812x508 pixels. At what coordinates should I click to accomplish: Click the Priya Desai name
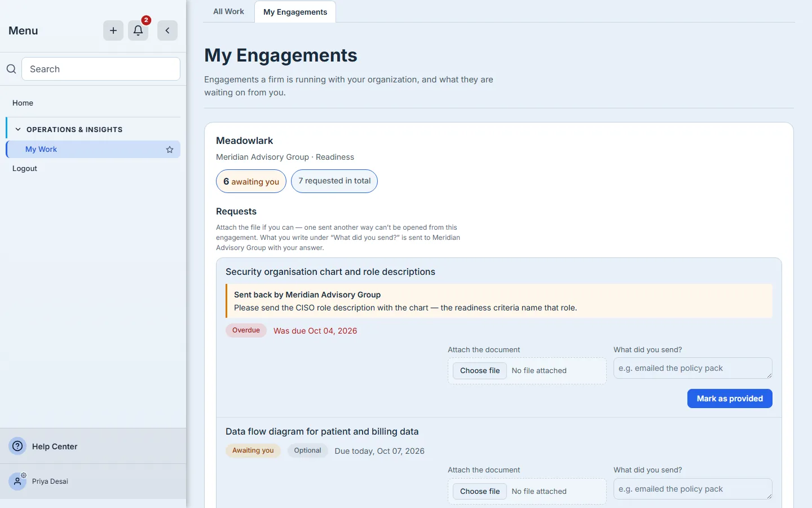tap(50, 481)
